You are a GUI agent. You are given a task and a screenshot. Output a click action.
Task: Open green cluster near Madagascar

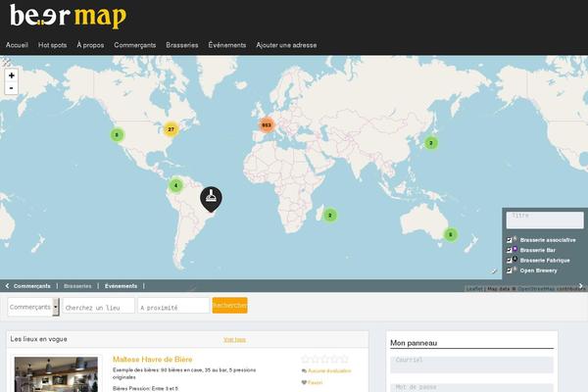pyautogui.click(x=330, y=216)
